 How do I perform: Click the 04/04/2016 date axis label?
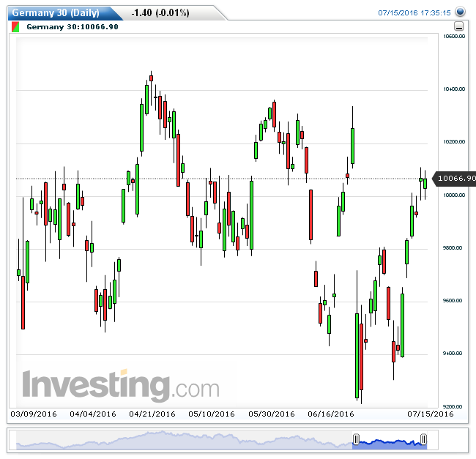pos(93,414)
